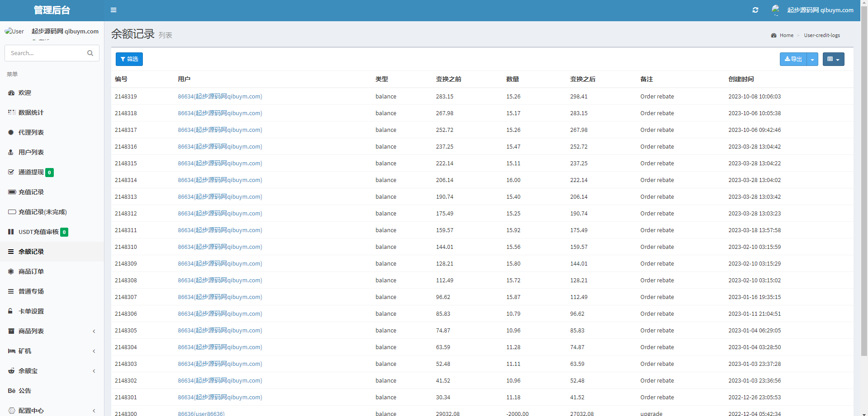Open 充值记录 in the sidebar menu
Image resolution: width=868 pixels, height=416 pixels.
(31, 192)
